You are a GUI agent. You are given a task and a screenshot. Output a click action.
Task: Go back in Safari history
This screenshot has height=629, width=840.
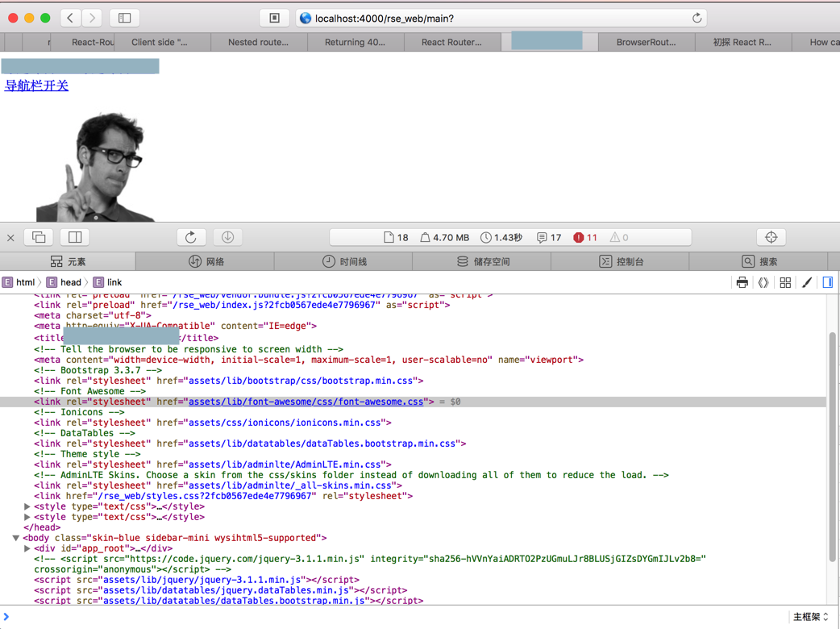70,19
